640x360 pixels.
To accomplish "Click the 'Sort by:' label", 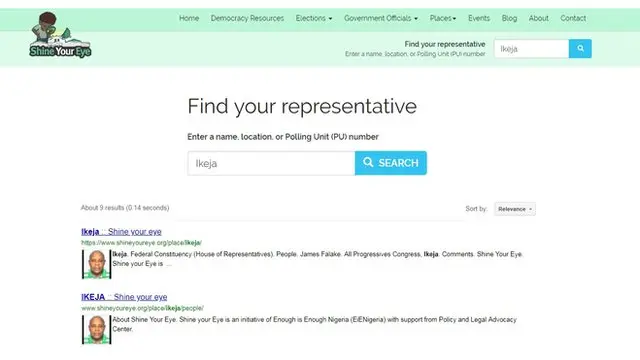I will coord(476,209).
